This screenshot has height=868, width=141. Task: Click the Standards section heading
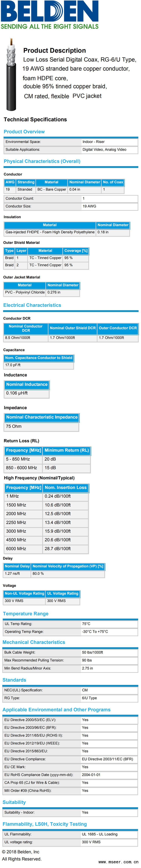pyautogui.click(x=14, y=680)
